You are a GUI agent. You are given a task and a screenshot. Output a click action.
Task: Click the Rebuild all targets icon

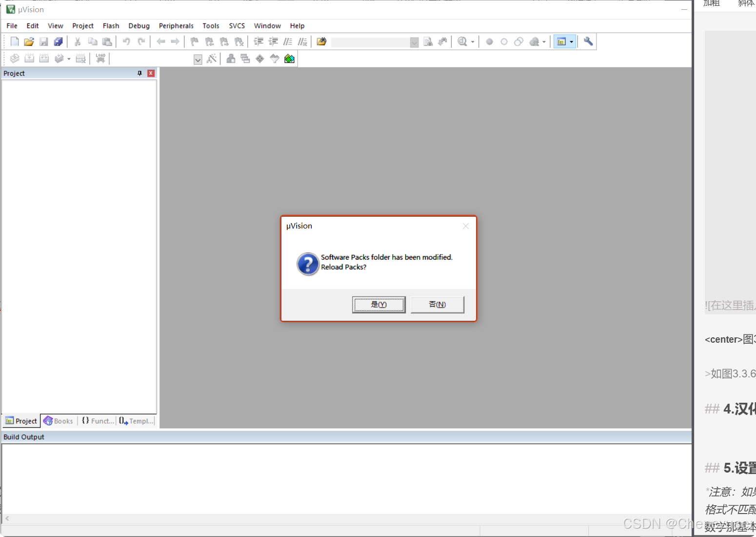44,59
